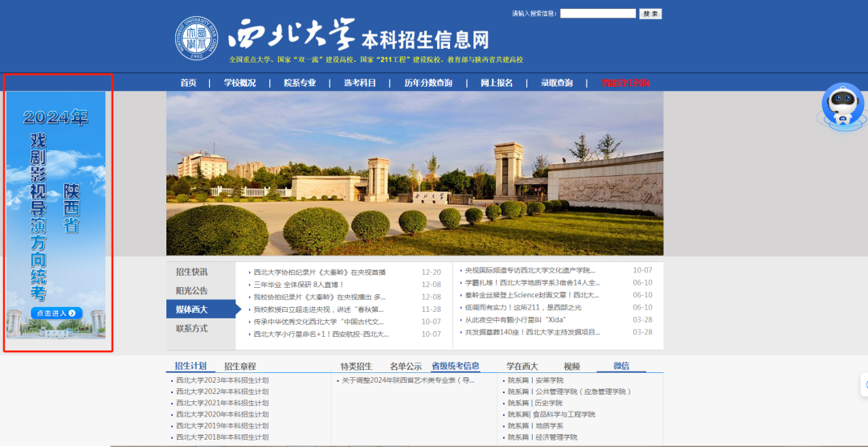Switch to the 特类招生 tab
868x447 pixels.
pyautogui.click(x=357, y=366)
